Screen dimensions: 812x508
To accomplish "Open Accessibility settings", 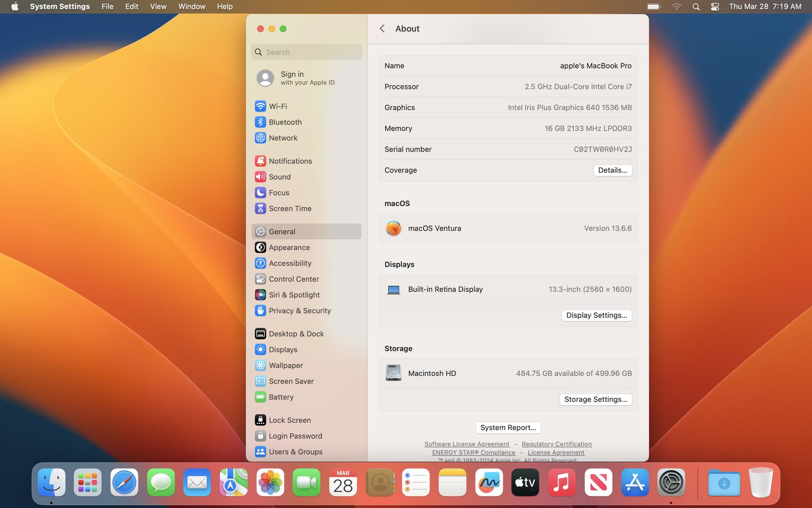I will point(306,263).
